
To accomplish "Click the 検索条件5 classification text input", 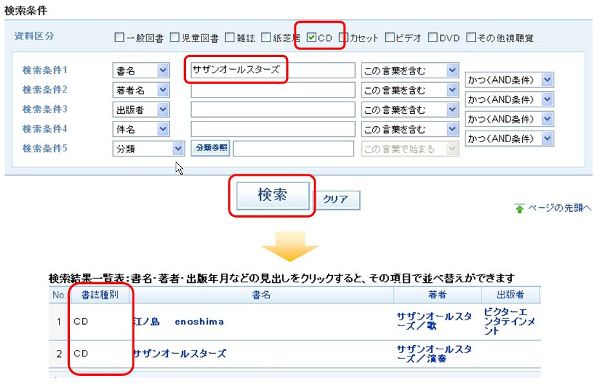I will coord(293,148).
